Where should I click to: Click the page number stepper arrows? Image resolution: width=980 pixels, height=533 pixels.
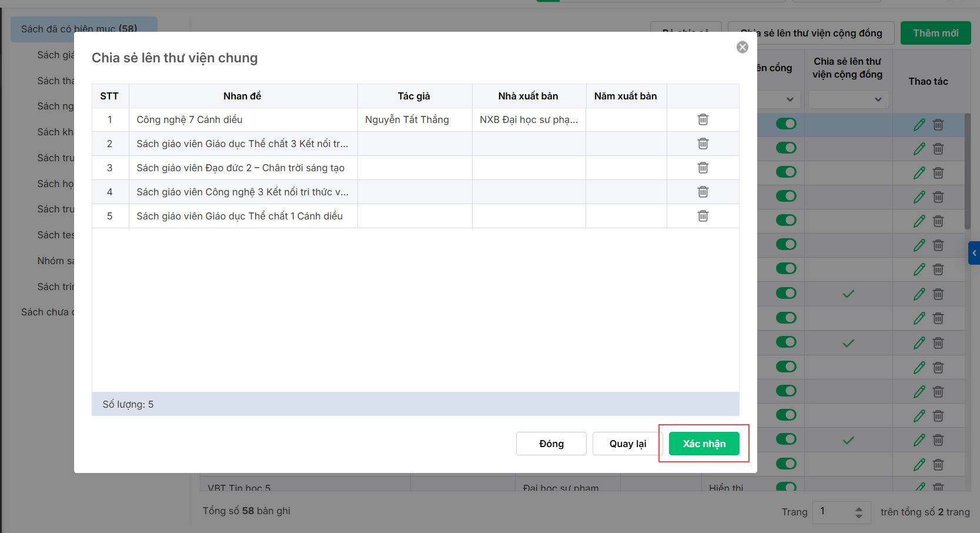click(x=859, y=512)
